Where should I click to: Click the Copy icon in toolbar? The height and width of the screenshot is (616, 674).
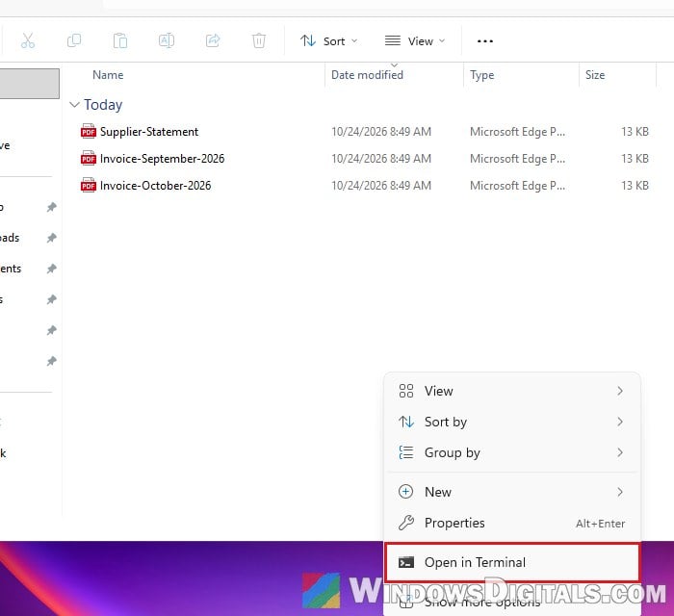click(x=74, y=40)
